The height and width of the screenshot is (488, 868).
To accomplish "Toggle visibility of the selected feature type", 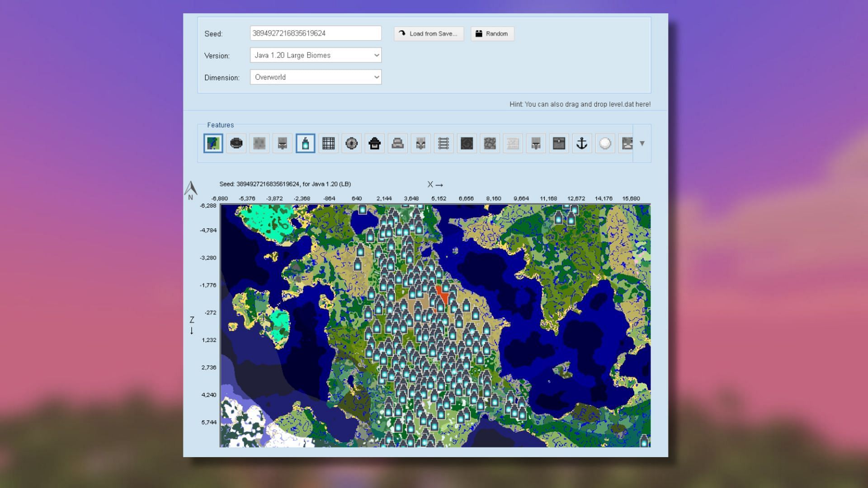I will tap(305, 143).
